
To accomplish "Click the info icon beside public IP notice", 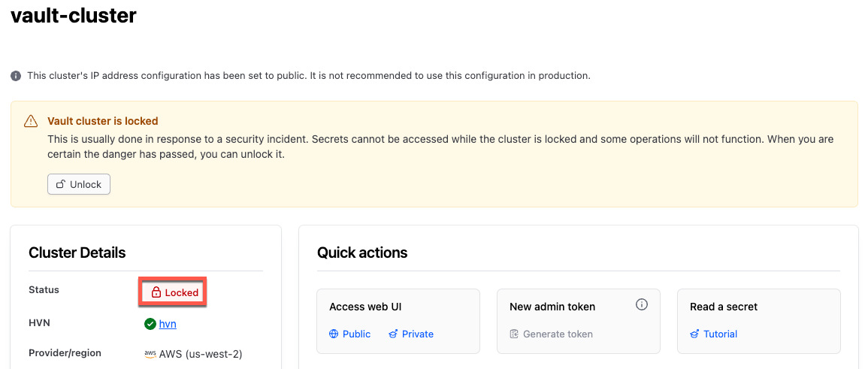I will 16,76.
